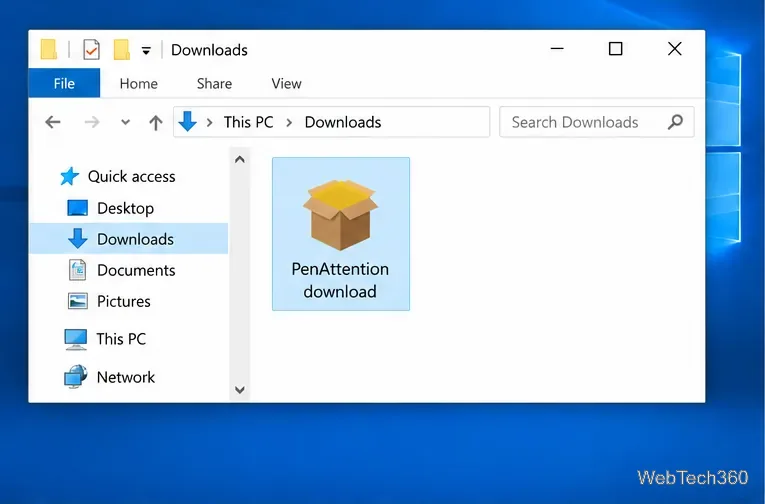Minimize the Downloads window

click(557, 49)
